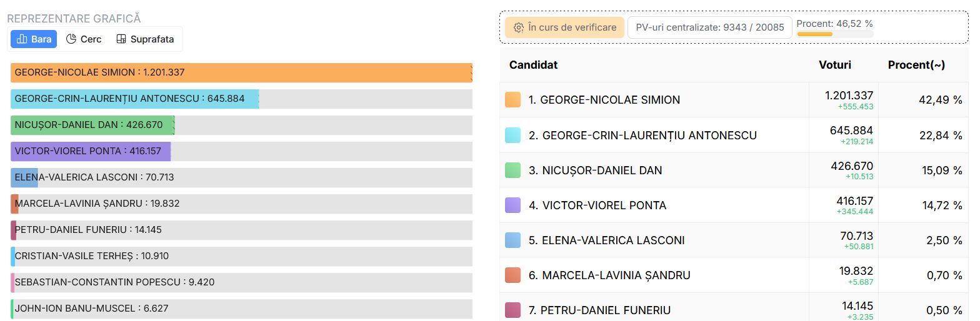
Task: Click the grid icon beside Suprafata
Action: pos(121,39)
